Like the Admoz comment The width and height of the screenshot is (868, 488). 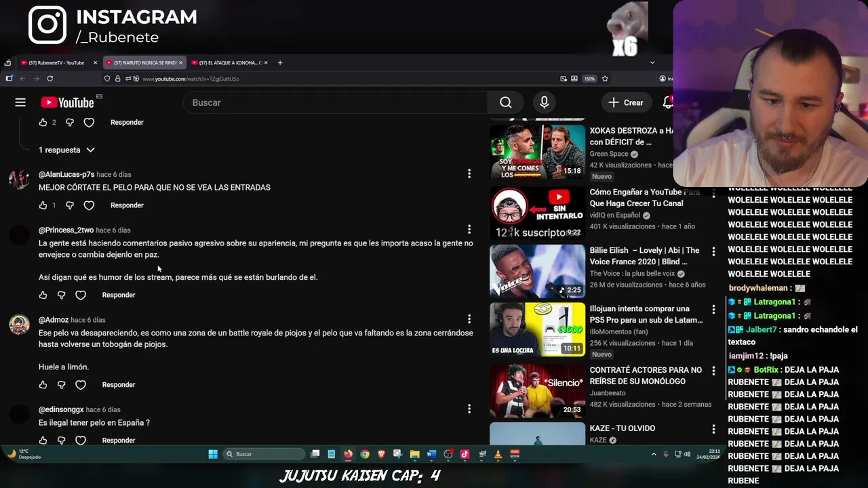click(x=43, y=385)
